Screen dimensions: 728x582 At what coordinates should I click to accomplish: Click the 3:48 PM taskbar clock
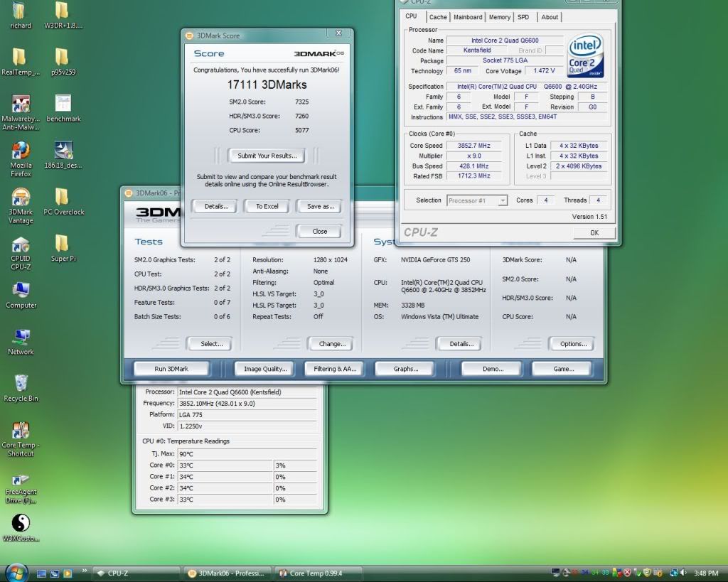pos(706,573)
